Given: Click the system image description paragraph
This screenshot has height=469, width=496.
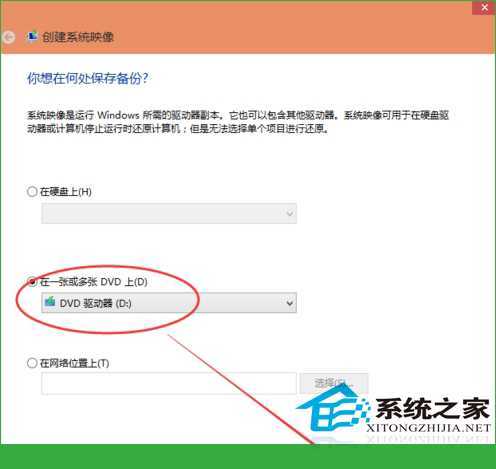Looking at the screenshot, I should pos(238,122).
